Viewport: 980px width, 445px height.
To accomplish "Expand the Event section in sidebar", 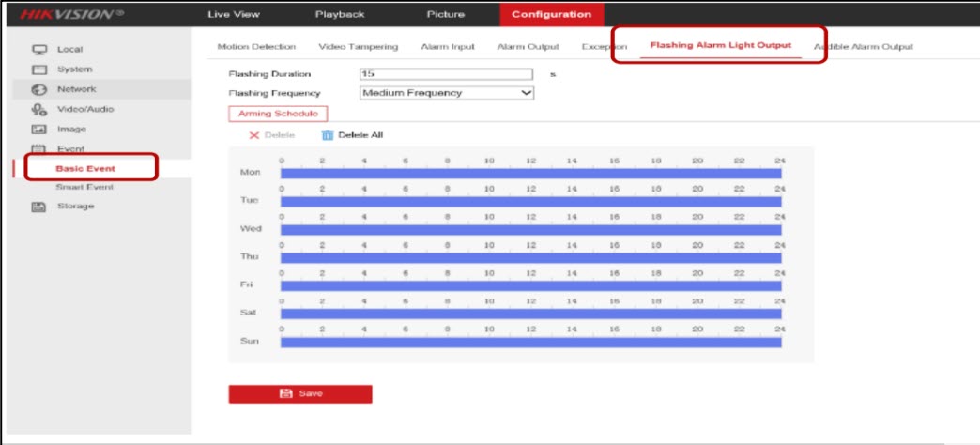I will click(x=70, y=149).
